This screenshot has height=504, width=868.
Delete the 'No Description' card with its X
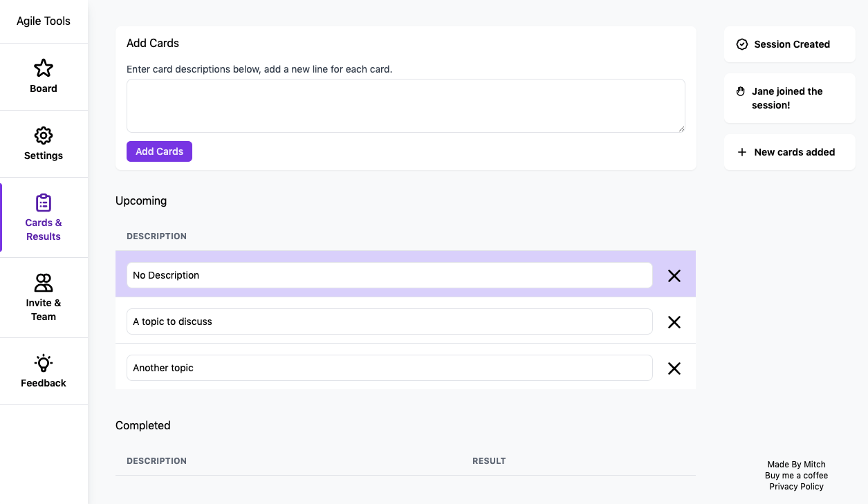pyautogui.click(x=674, y=276)
